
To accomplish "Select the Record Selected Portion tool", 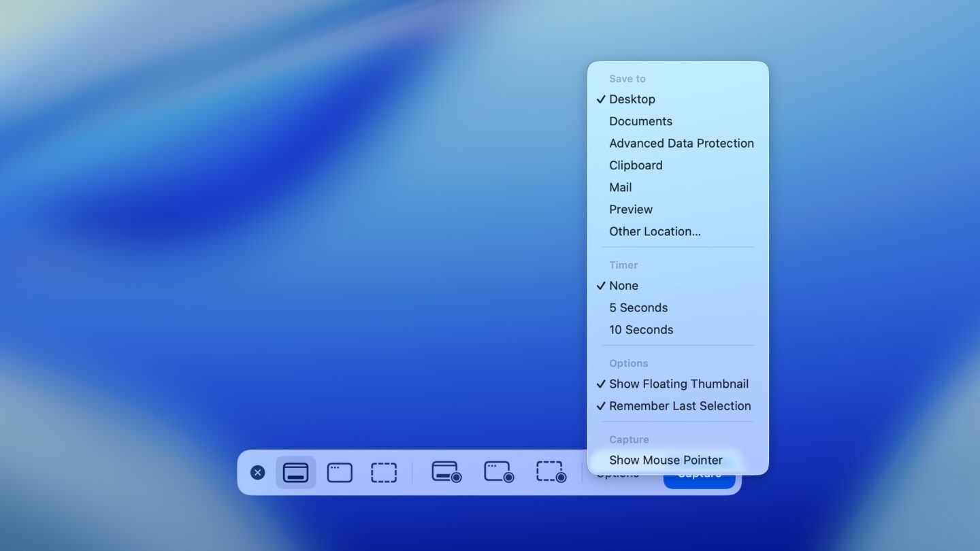I will 550,472.
